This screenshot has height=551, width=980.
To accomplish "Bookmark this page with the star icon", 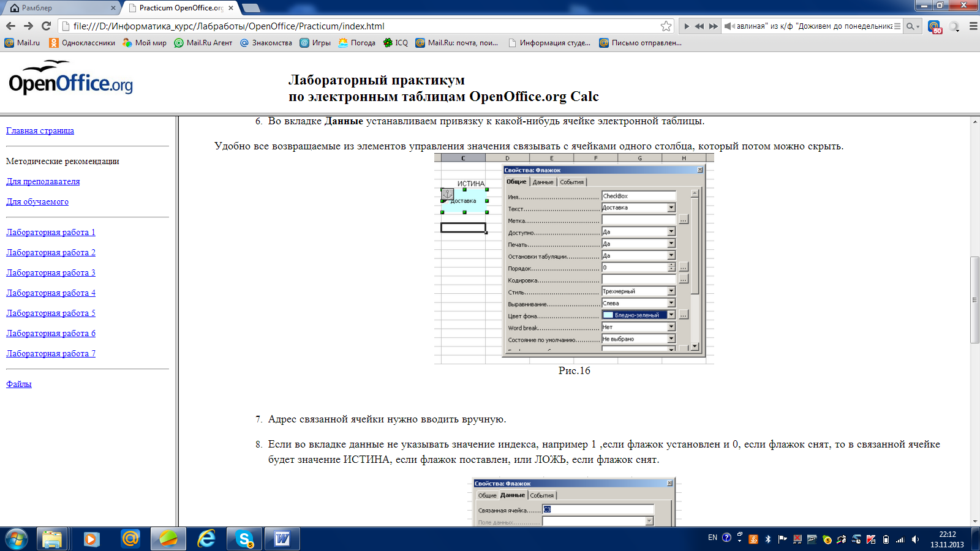I will (x=666, y=26).
